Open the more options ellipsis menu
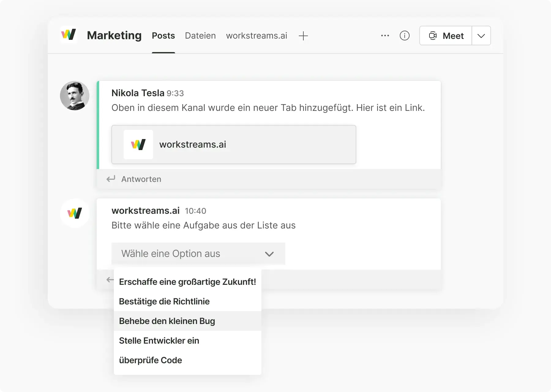Image resolution: width=551 pixels, height=392 pixels. [385, 36]
